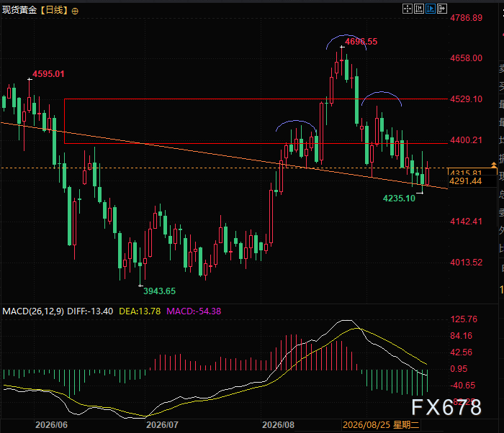Screen dimensions: 504x433
Task: Click the DIFF:-13.40 readout
Action: pos(90,311)
